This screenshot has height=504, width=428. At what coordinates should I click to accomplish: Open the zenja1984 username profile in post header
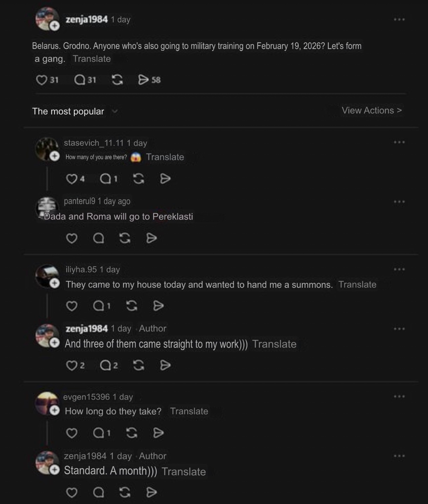tap(87, 19)
